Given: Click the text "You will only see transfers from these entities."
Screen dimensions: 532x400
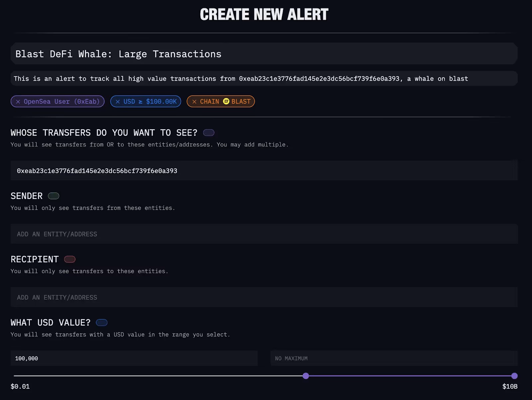Looking at the screenshot, I should (93, 208).
